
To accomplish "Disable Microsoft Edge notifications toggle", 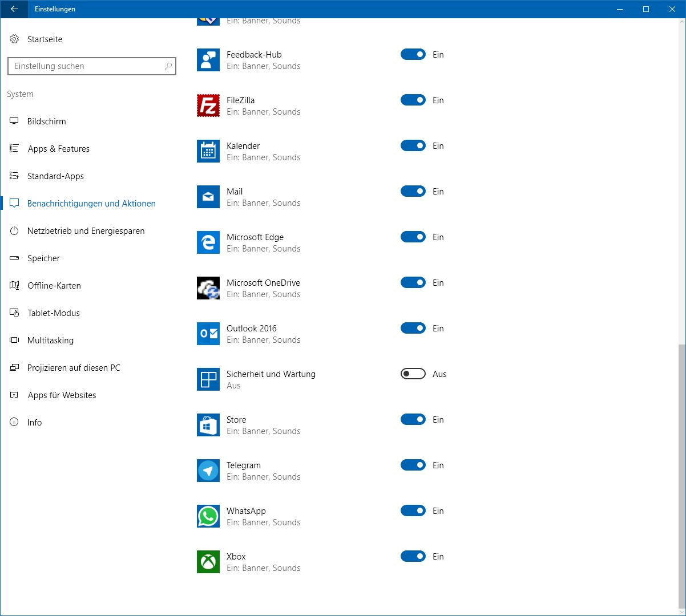I will pyautogui.click(x=413, y=237).
